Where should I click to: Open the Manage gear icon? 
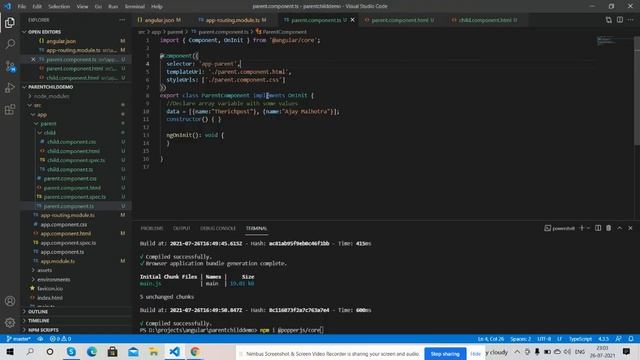(x=10, y=323)
